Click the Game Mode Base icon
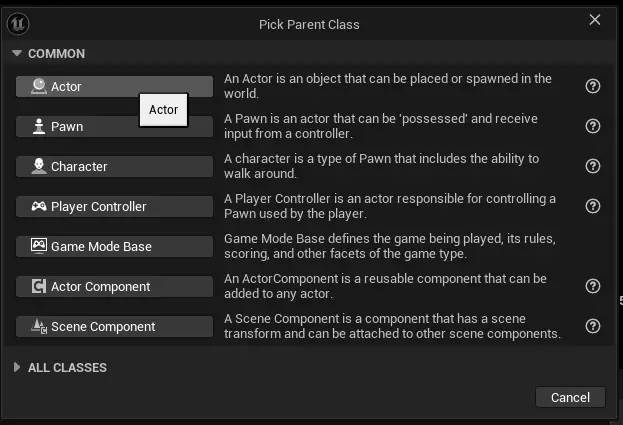 (38, 246)
